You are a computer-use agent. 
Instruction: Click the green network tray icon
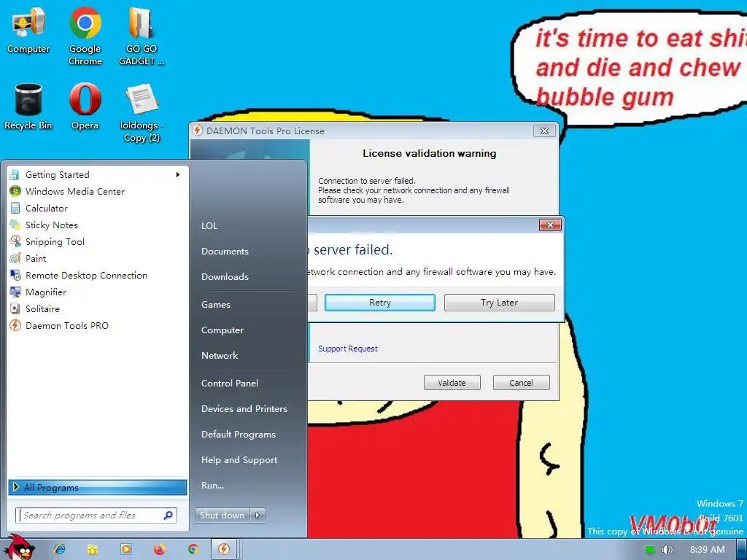point(650,550)
